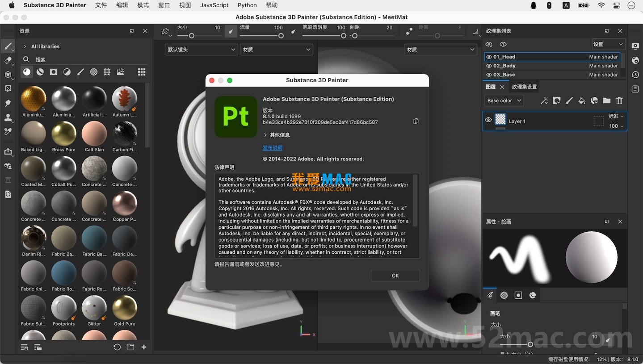Add new resource with plus icon
Image resolution: width=643 pixels, height=364 pixels.
tap(144, 347)
